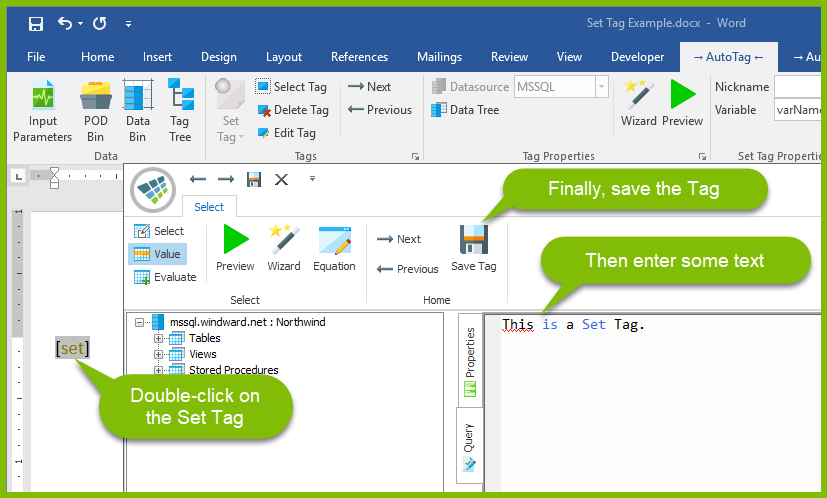
Task: Click Next in tag editor Home group
Action: 399,239
